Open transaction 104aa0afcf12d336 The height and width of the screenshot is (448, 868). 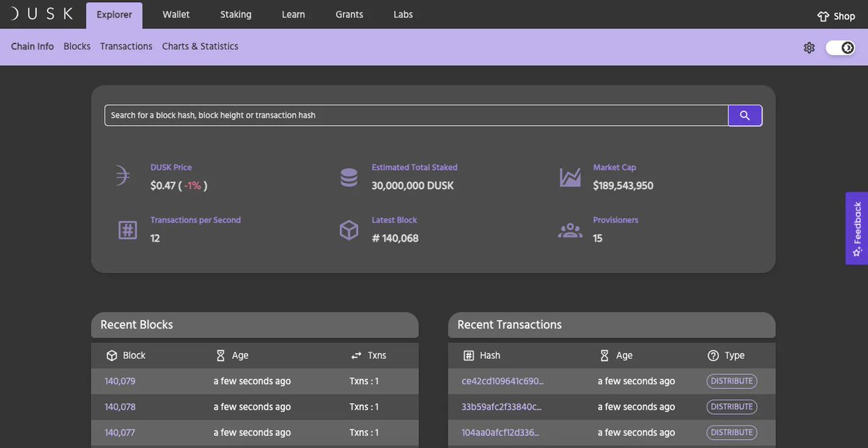point(501,433)
